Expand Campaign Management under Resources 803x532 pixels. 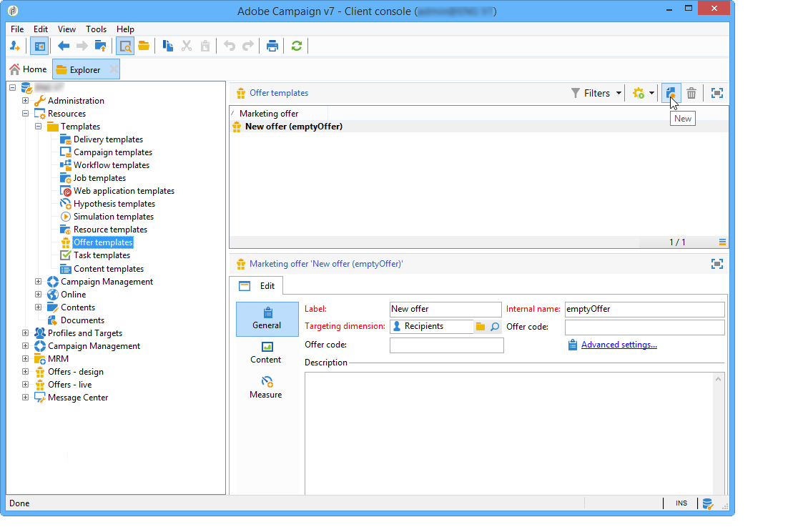pyautogui.click(x=38, y=281)
